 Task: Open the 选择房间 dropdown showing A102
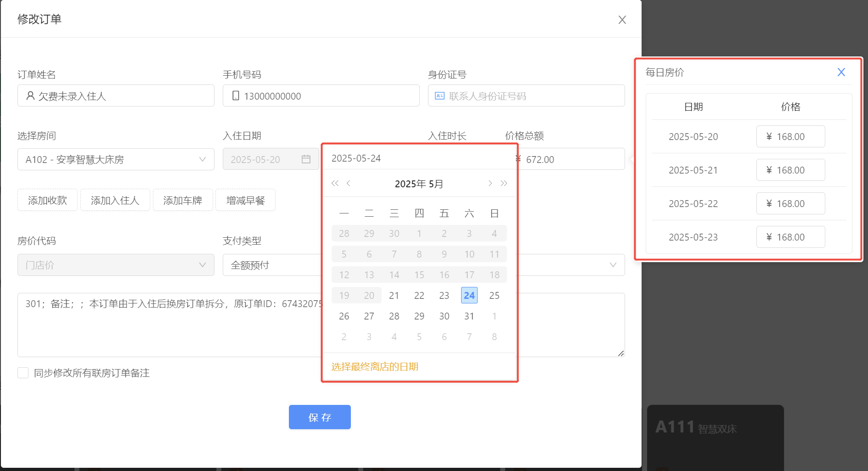116,159
